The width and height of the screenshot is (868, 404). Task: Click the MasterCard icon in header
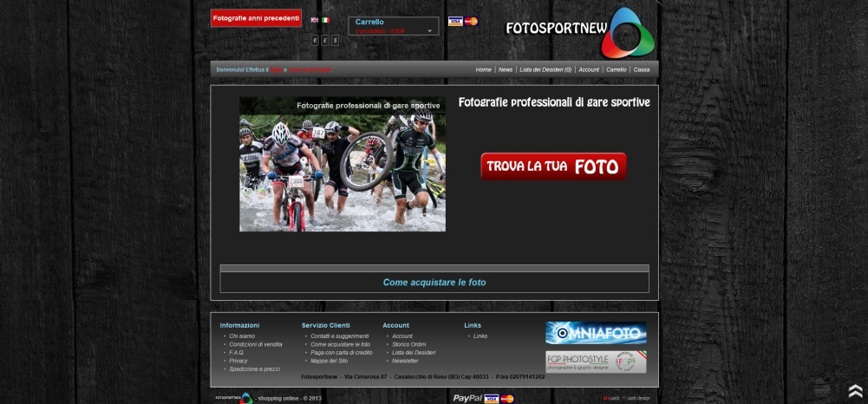coord(471,22)
